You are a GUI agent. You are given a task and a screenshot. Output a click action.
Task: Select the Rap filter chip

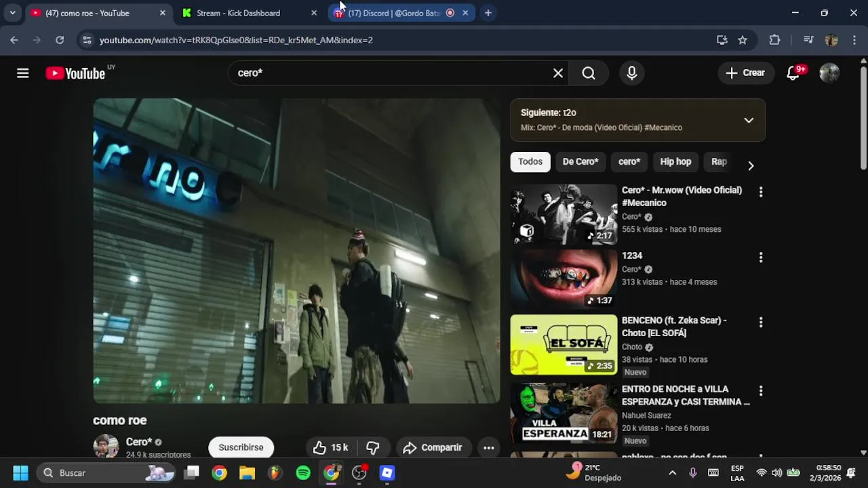pos(719,161)
